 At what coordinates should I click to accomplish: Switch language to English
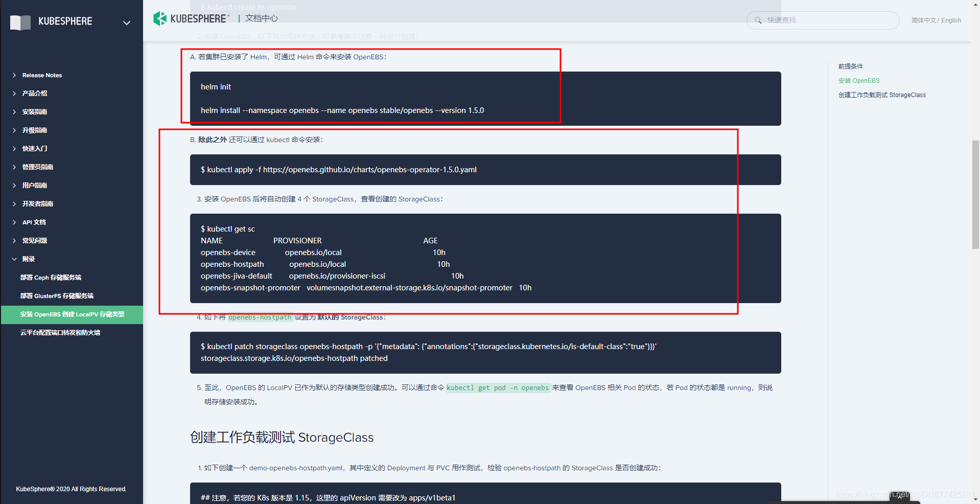951,20
